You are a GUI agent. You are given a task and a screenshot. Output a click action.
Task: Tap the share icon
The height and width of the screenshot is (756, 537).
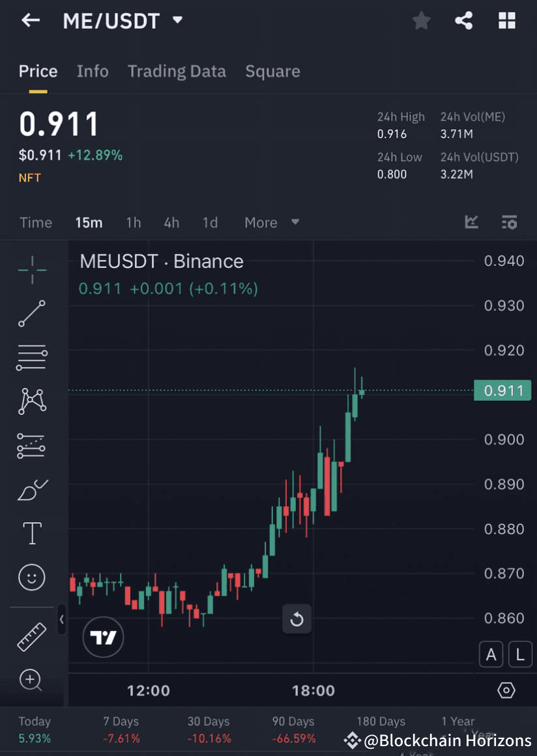click(464, 21)
